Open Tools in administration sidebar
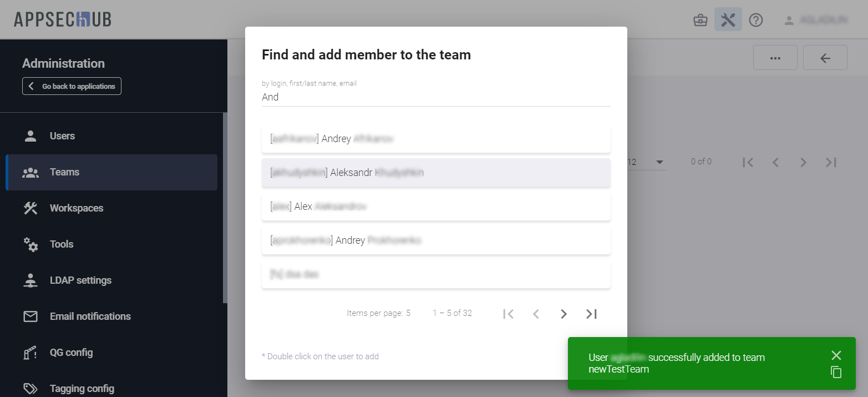The height and width of the screenshot is (397, 868). point(62,244)
